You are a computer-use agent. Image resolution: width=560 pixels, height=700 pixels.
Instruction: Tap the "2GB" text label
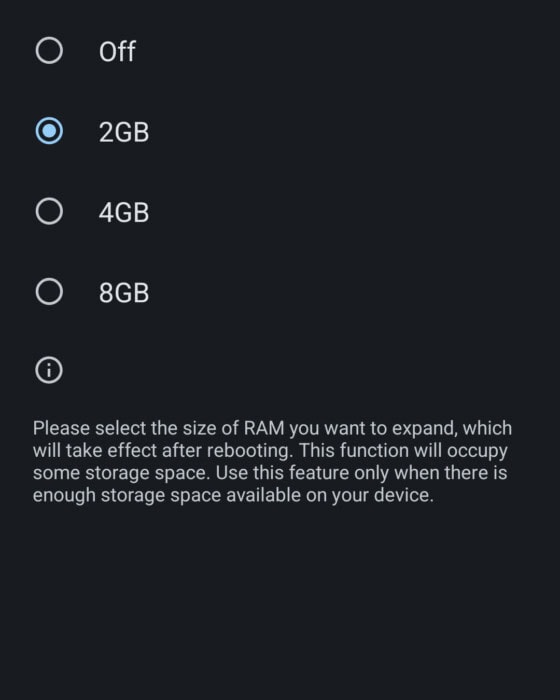point(124,132)
